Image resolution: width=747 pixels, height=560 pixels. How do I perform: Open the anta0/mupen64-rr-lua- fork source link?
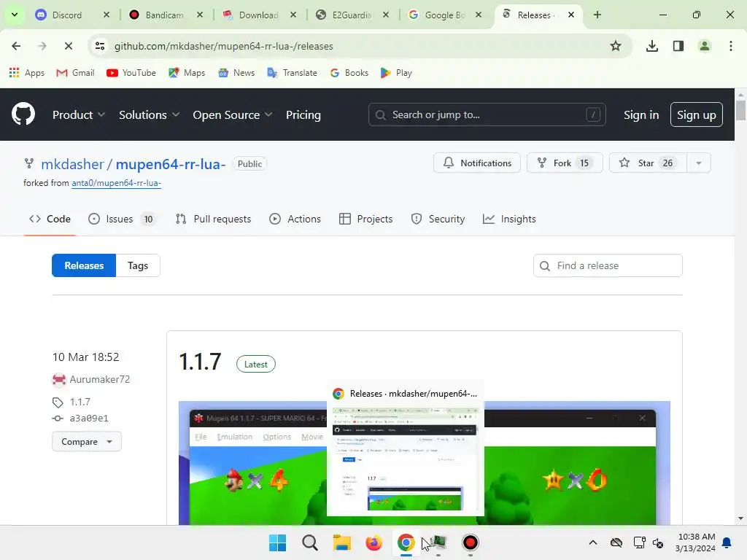[x=116, y=183]
